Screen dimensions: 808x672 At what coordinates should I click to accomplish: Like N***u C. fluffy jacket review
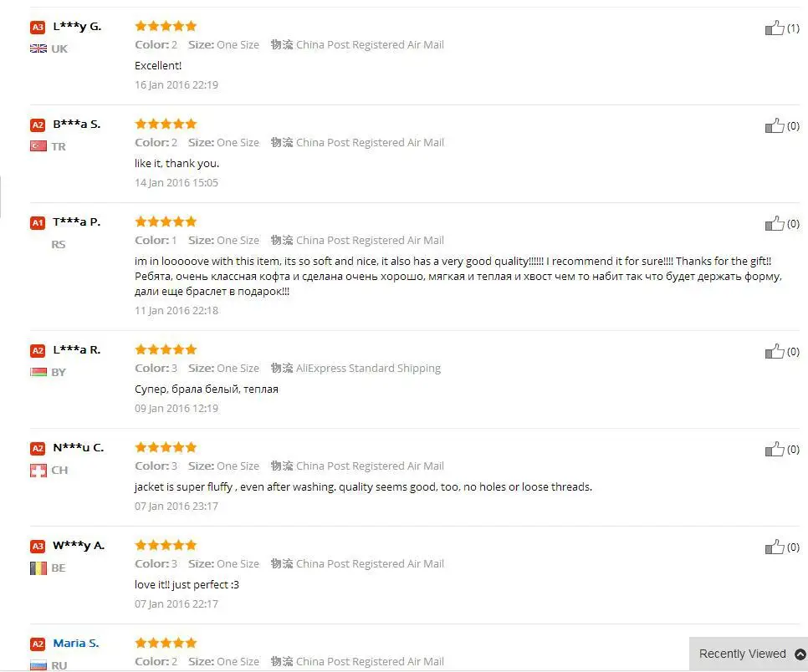pos(774,449)
